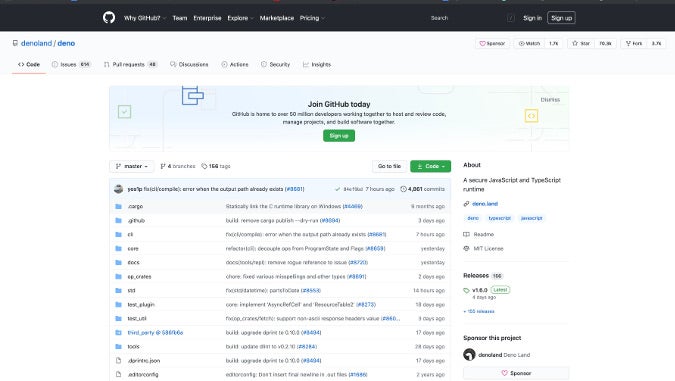This screenshot has height=381, width=675.
Task: Select the typescript topic tag
Action: (x=499, y=218)
